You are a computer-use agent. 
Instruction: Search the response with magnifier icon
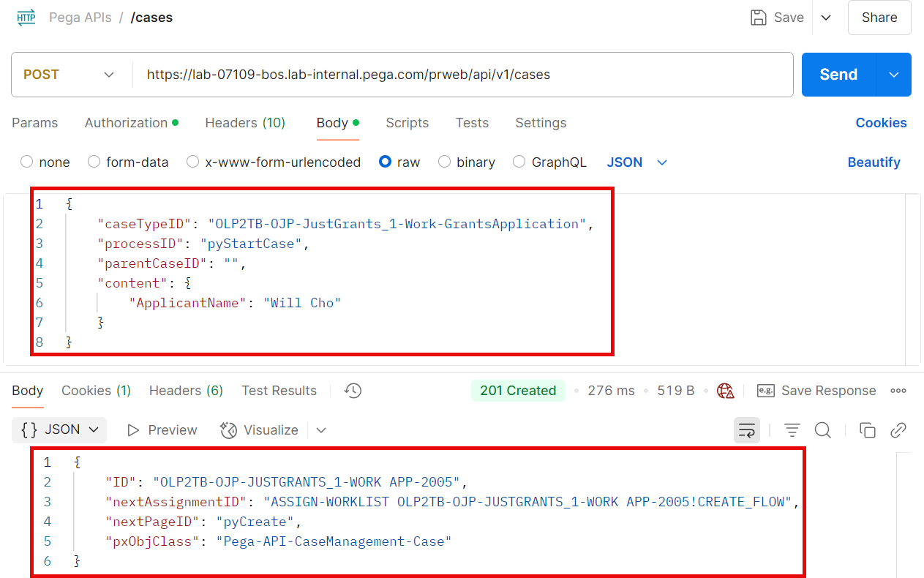[x=822, y=430]
